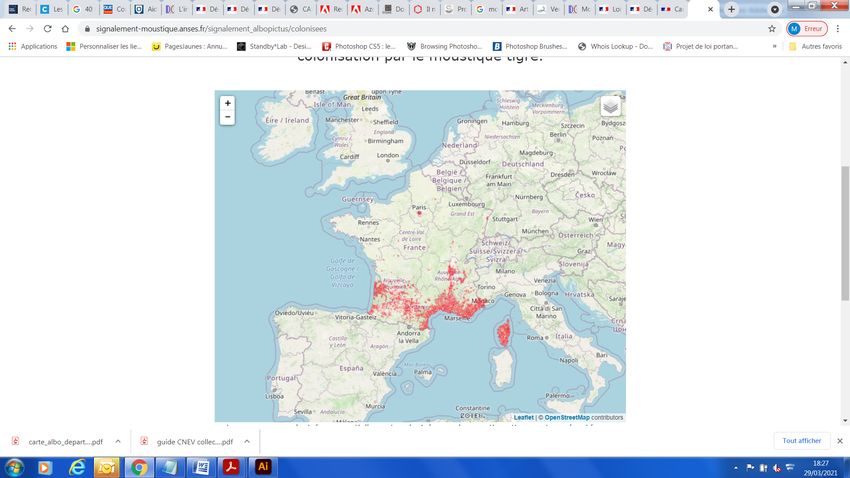Image resolution: width=850 pixels, height=478 pixels.
Task: Open Microsoft Word from the taskbar
Action: pos(200,467)
